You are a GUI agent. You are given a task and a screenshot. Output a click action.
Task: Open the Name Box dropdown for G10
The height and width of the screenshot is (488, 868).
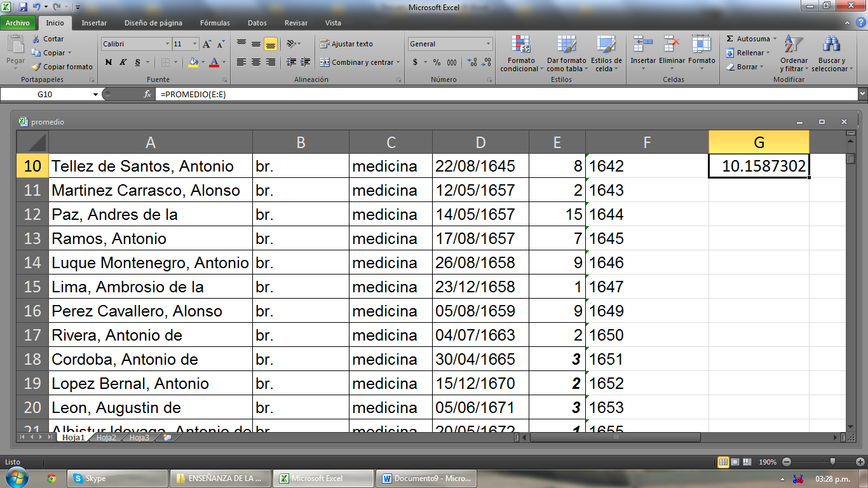tap(95, 94)
